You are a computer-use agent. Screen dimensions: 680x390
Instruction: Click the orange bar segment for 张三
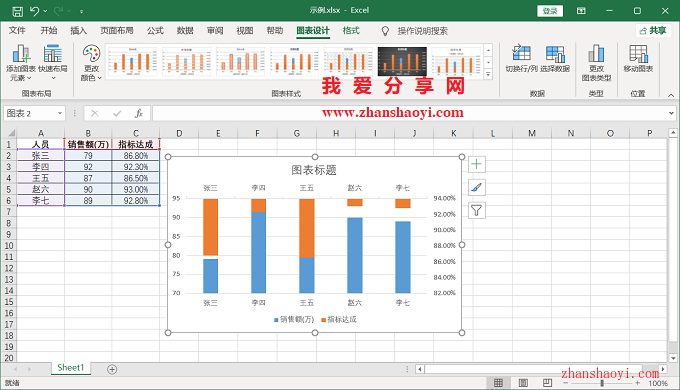pos(211,227)
